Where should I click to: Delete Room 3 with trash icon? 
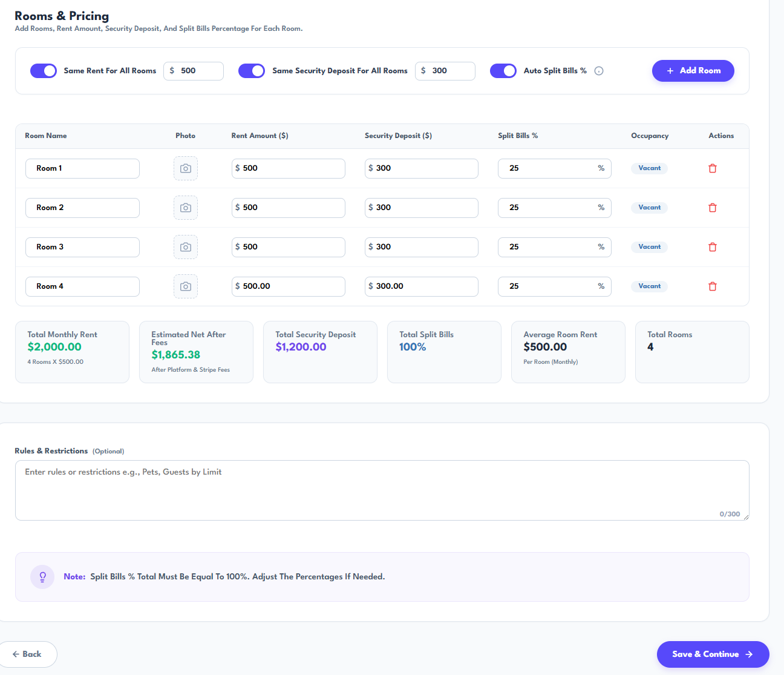coord(713,247)
